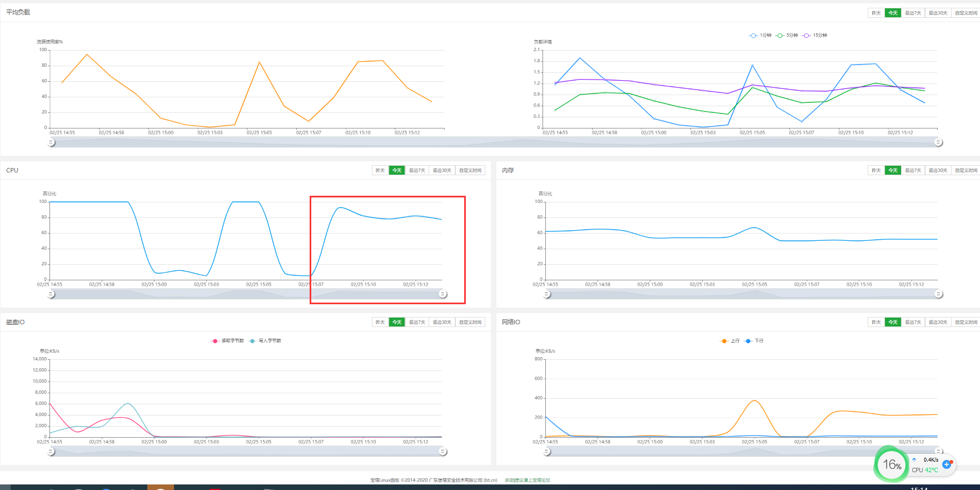Toggle the 写入字节数 disk legend series
Viewport: 980px width, 490px height.
pyautogui.click(x=265, y=340)
